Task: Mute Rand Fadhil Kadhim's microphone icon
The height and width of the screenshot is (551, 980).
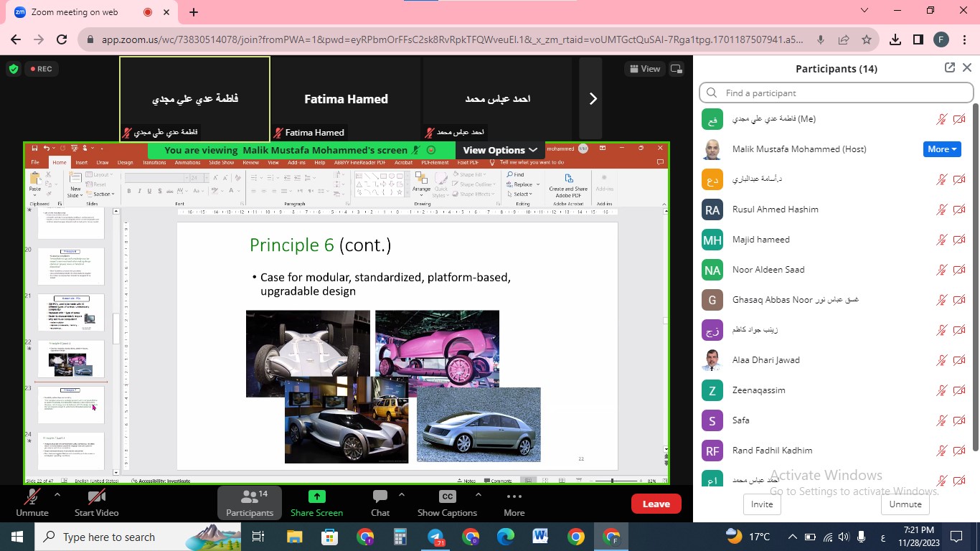Action: tap(941, 451)
